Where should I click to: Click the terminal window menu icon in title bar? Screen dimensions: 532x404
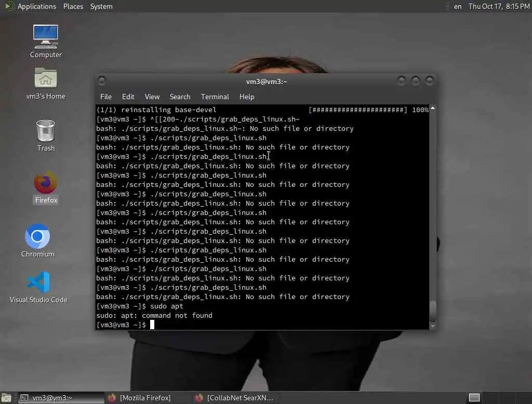tap(102, 80)
